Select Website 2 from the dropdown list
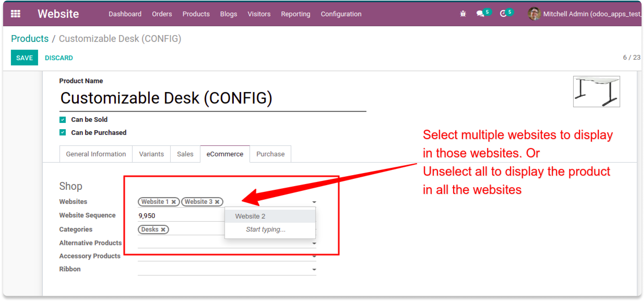This screenshot has height=301, width=644. coord(250,216)
